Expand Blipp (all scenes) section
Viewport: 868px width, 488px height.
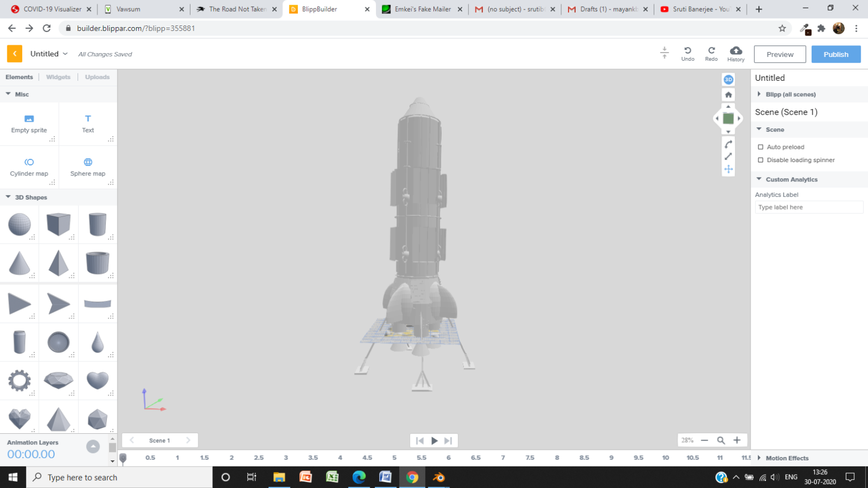pos(759,95)
